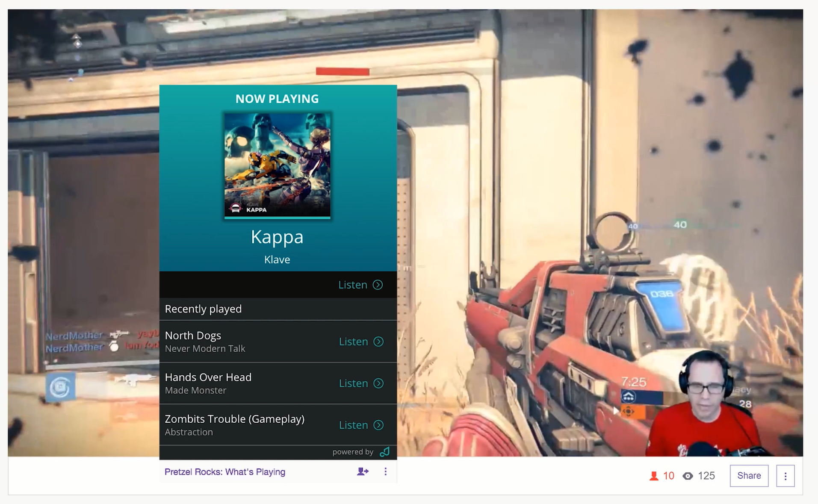This screenshot has height=504, width=818.
Task: Click the eye total views icon showing 125
Action: click(x=688, y=476)
